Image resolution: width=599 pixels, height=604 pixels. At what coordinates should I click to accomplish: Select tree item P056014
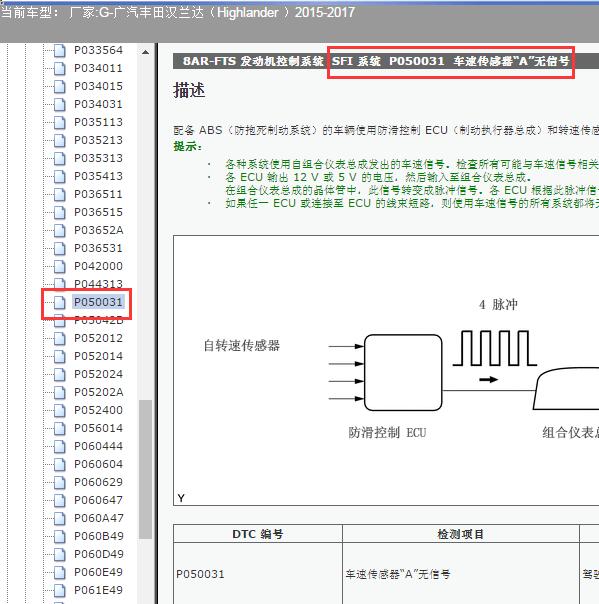pos(98,428)
